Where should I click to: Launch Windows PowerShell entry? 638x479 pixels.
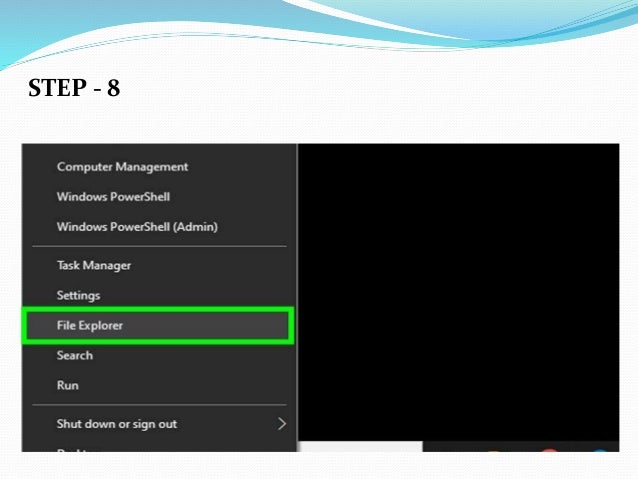(159, 197)
